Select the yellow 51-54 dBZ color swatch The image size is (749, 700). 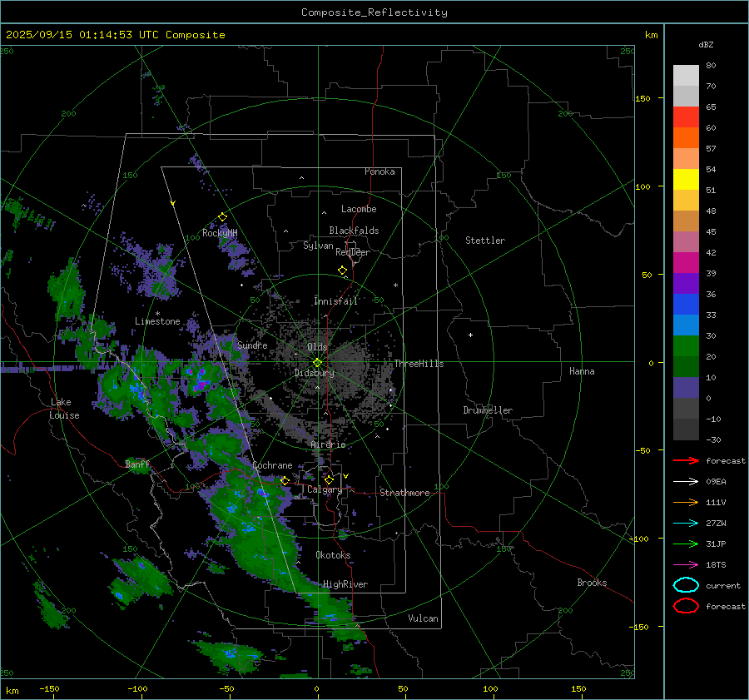click(x=686, y=180)
